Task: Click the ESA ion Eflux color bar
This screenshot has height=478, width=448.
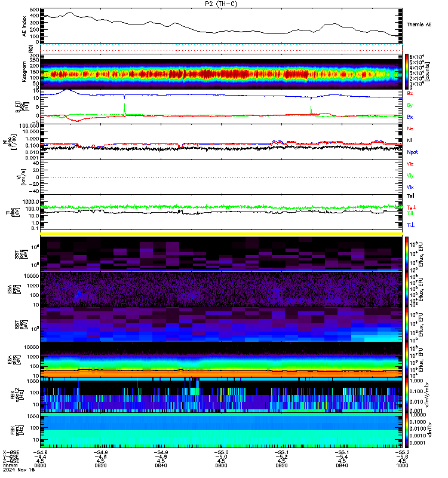Action: [x=407, y=289]
